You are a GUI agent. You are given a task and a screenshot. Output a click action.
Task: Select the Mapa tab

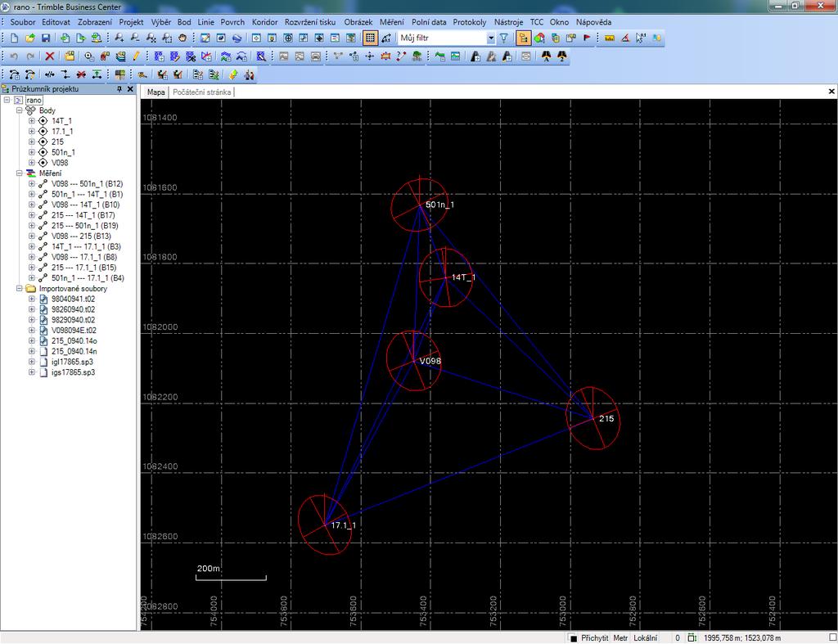(155, 92)
